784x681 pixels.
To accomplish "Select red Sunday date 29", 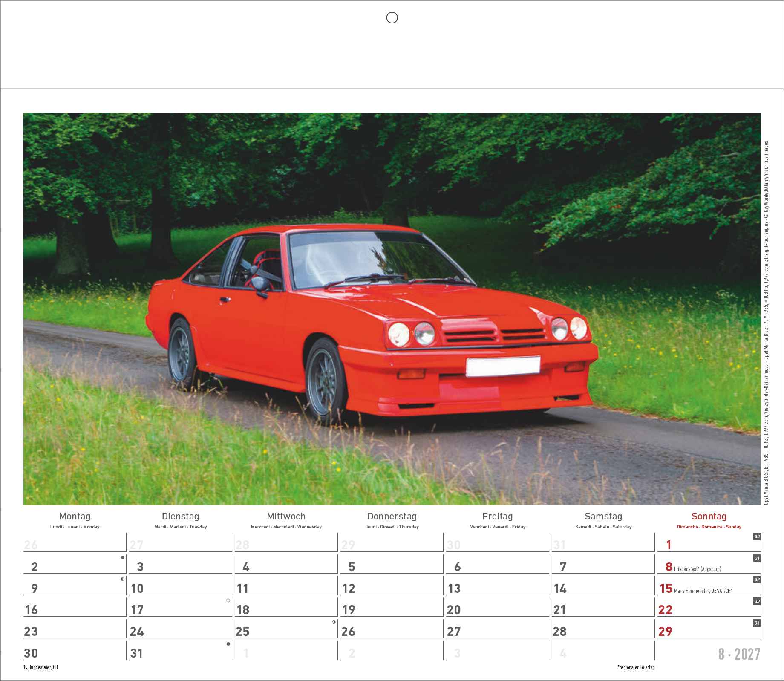I will (x=666, y=632).
